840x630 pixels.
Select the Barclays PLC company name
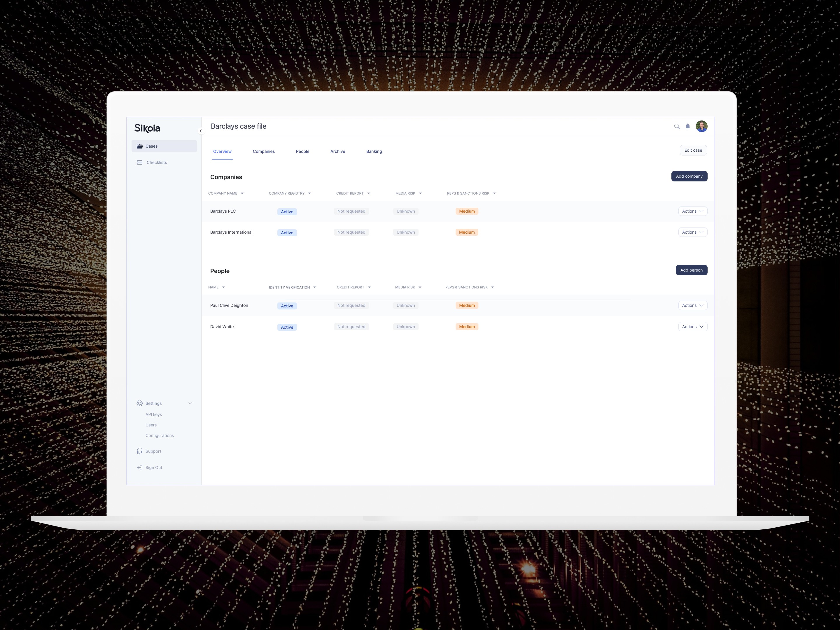223,211
